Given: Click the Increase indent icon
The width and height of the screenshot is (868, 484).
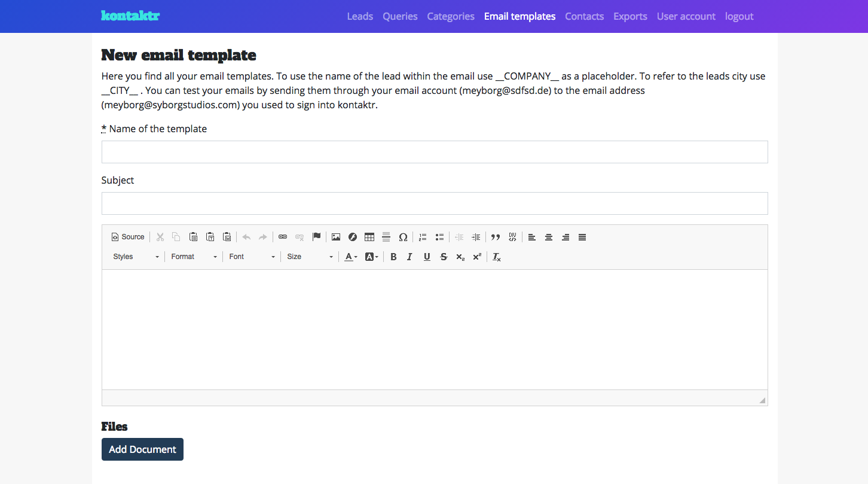Looking at the screenshot, I should [476, 237].
